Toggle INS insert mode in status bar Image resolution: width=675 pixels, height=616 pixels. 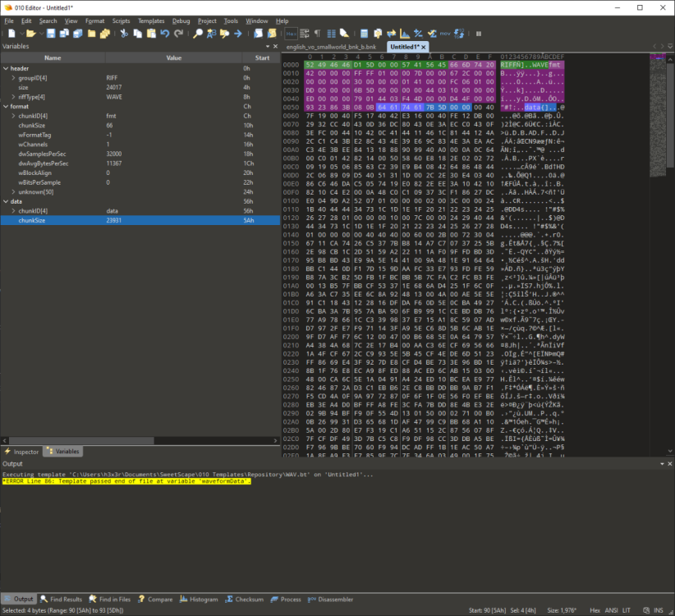click(659, 610)
